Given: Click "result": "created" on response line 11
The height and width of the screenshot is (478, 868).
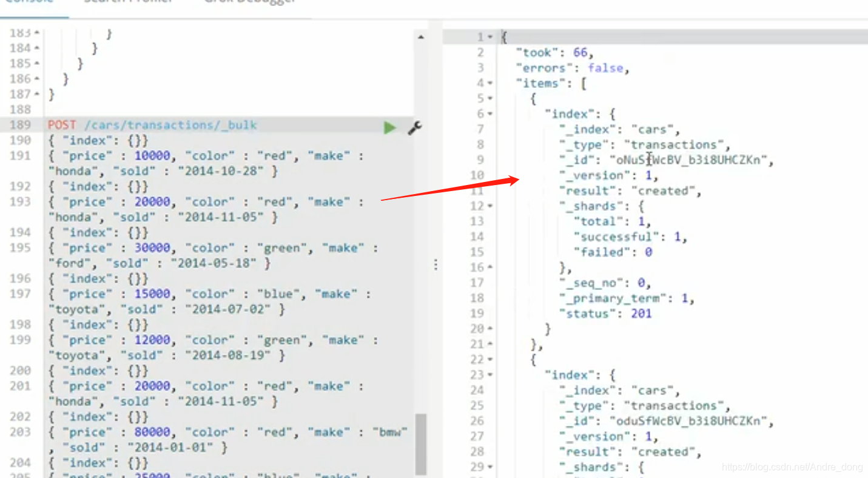Looking at the screenshot, I should point(630,191).
